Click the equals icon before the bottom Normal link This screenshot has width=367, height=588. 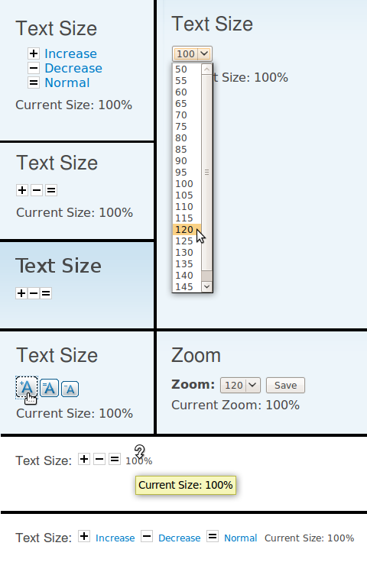(213, 536)
